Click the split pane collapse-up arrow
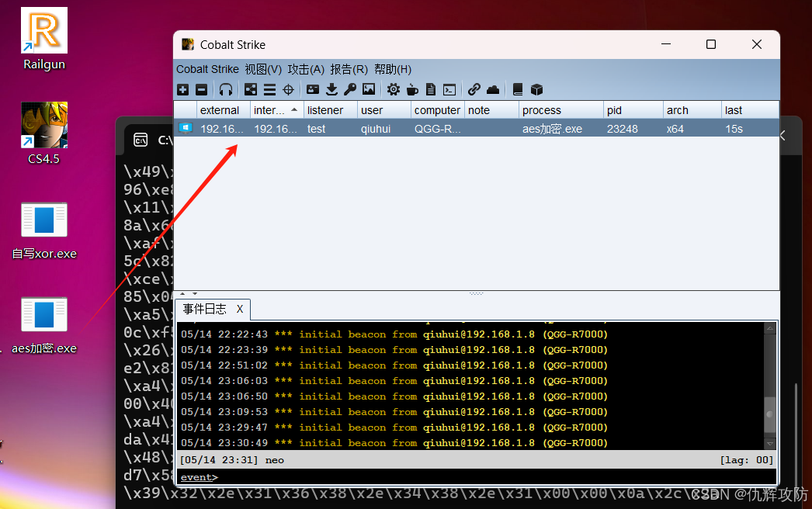The width and height of the screenshot is (812, 509). click(x=182, y=293)
